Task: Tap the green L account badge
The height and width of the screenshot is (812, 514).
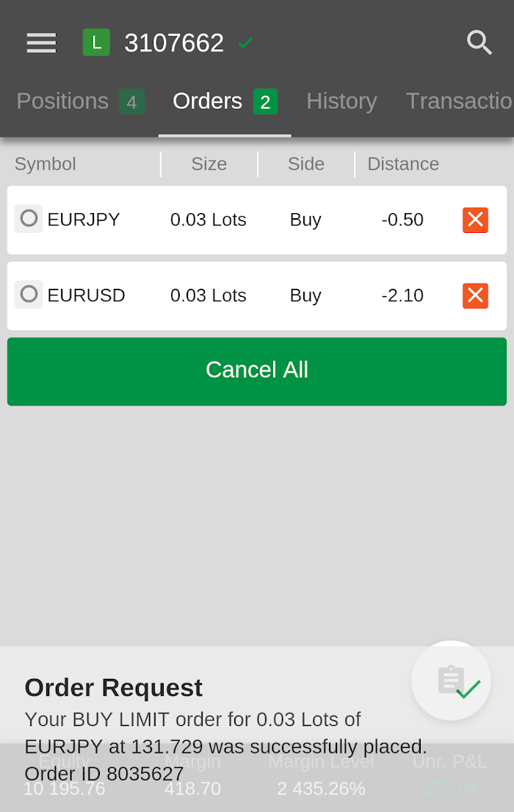Action: 96,43
